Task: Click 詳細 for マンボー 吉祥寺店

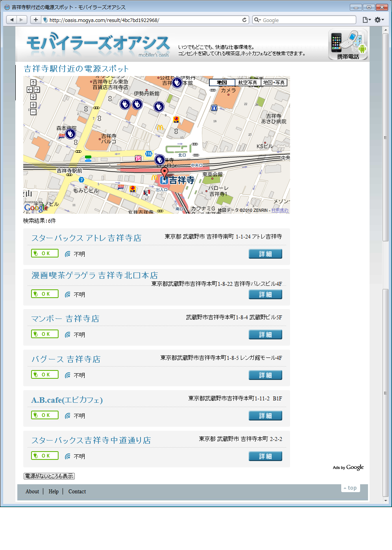Action: (265, 335)
